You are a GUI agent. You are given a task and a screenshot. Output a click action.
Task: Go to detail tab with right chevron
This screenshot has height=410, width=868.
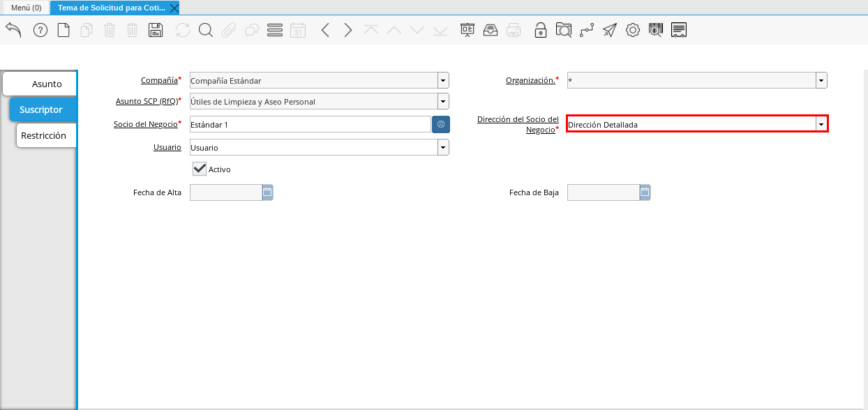[x=348, y=30]
